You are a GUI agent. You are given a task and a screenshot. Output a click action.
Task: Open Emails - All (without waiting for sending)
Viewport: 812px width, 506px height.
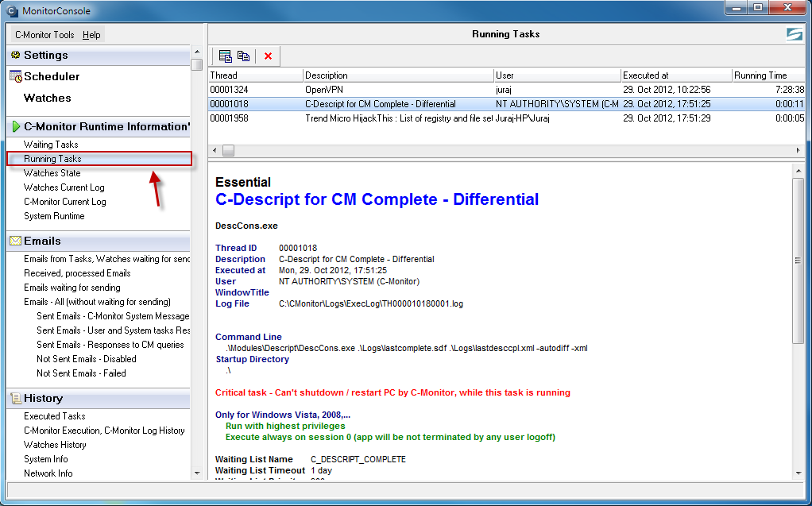(97, 302)
